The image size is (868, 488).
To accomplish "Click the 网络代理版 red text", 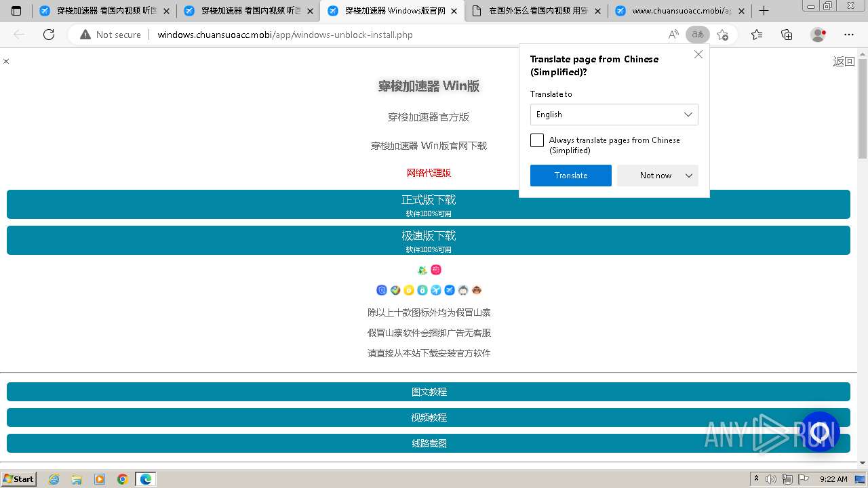I will [x=429, y=173].
